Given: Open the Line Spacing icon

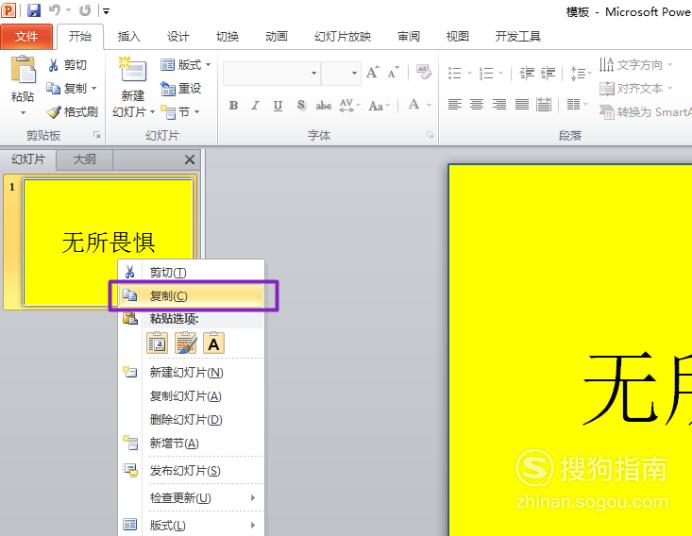Looking at the screenshot, I should [580, 73].
